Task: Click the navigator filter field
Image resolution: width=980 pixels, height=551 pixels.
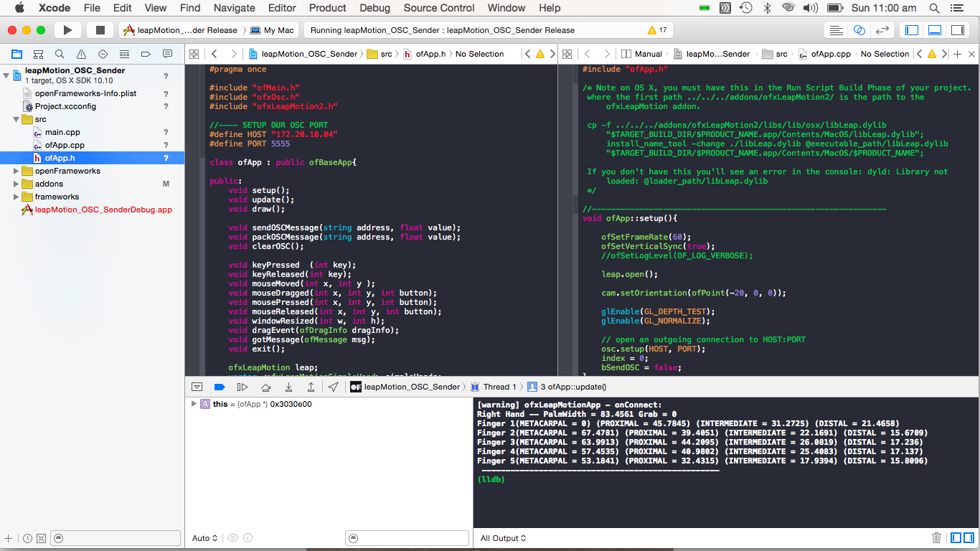Action: pos(116,538)
